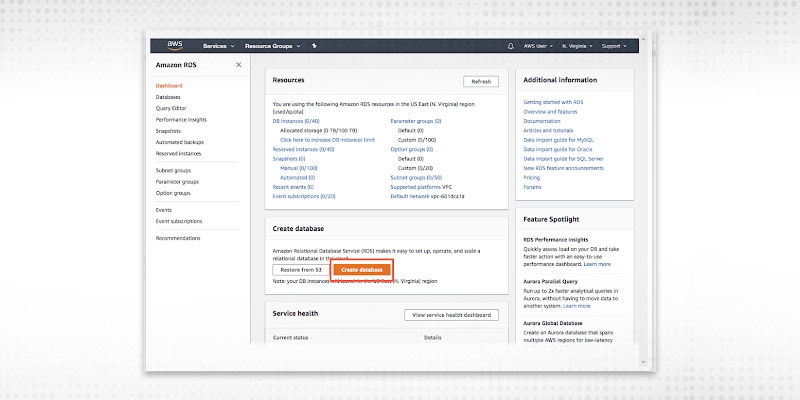Viewport: 800px width, 400px height.
Task: Open the DB Instances (0/40) link
Action: tap(296, 121)
